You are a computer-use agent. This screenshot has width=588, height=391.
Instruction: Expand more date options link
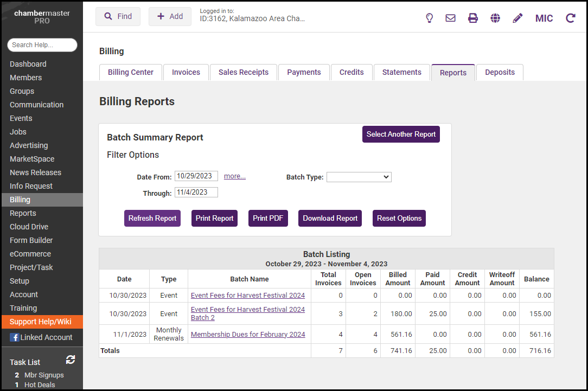point(234,176)
